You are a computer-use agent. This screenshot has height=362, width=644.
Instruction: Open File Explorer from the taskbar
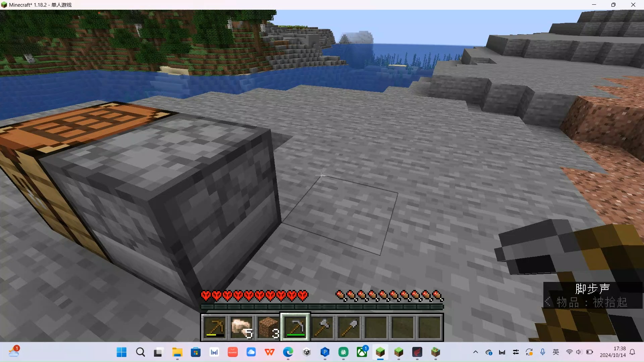point(177,352)
